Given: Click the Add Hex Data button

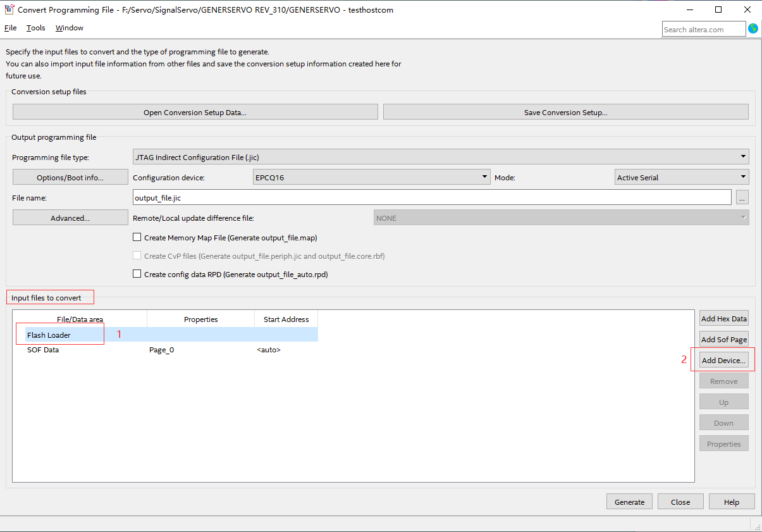Looking at the screenshot, I should tap(724, 318).
